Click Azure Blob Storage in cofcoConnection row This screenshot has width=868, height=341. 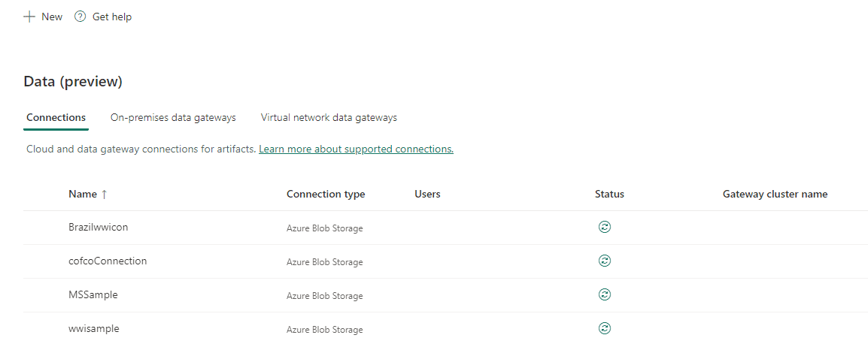pyautogui.click(x=325, y=262)
